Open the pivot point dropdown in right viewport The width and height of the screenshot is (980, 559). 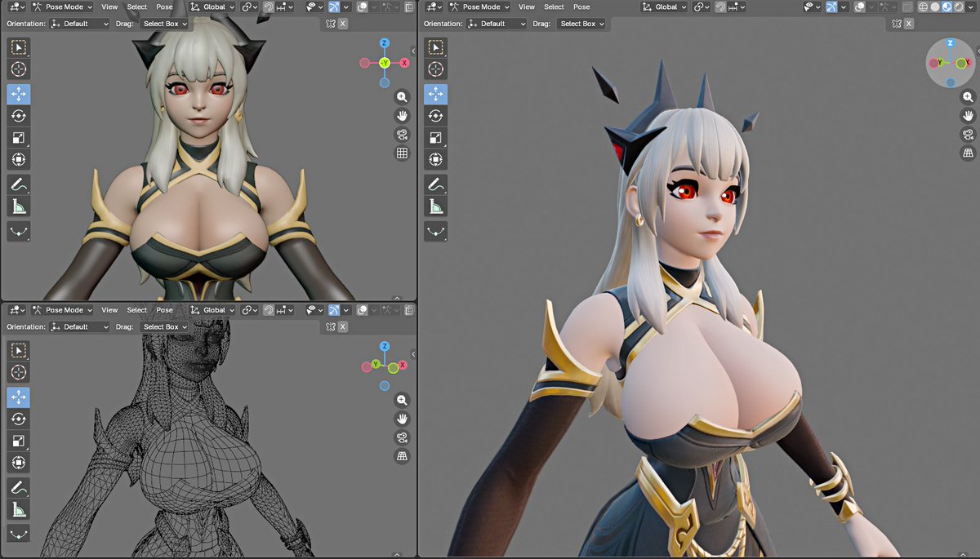(x=702, y=7)
